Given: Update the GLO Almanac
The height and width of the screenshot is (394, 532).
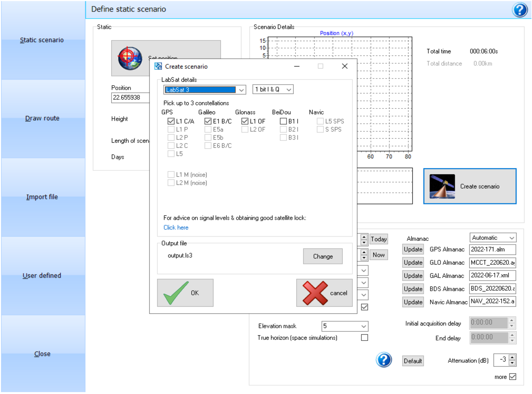Looking at the screenshot, I should click(413, 262).
